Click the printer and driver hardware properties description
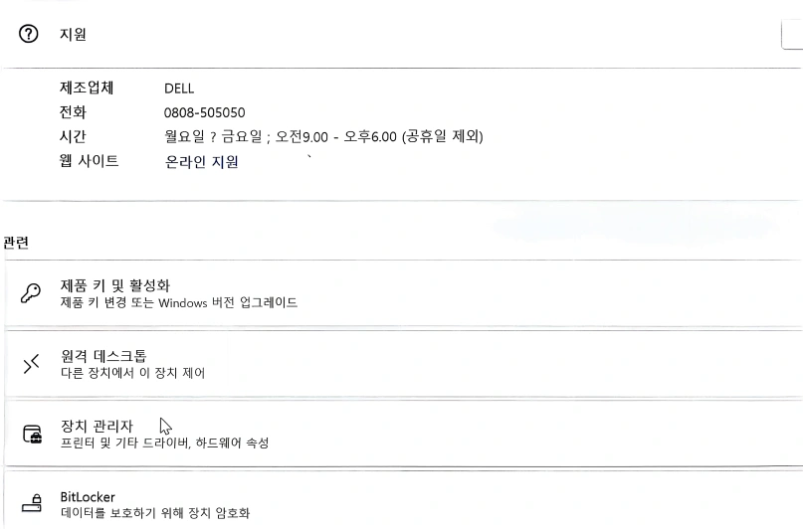This screenshot has height=532, width=803. pyautogui.click(x=164, y=443)
